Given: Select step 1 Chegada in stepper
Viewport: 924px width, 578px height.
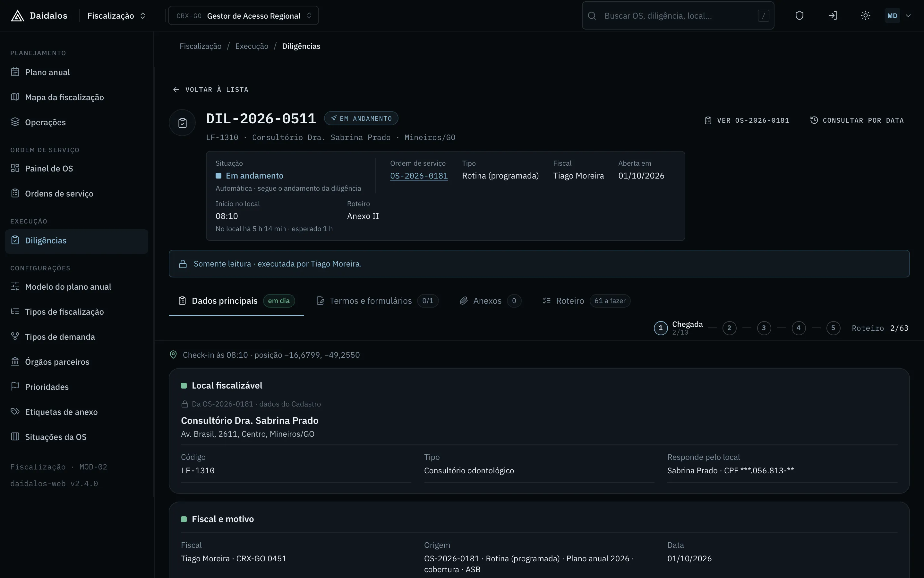Looking at the screenshot, I should 678,328.
